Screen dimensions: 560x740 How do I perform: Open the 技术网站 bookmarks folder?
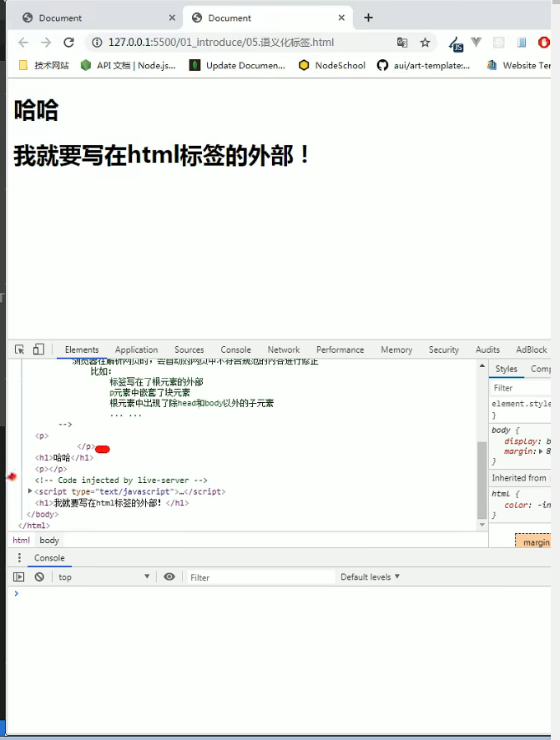(x=44, y=65)
